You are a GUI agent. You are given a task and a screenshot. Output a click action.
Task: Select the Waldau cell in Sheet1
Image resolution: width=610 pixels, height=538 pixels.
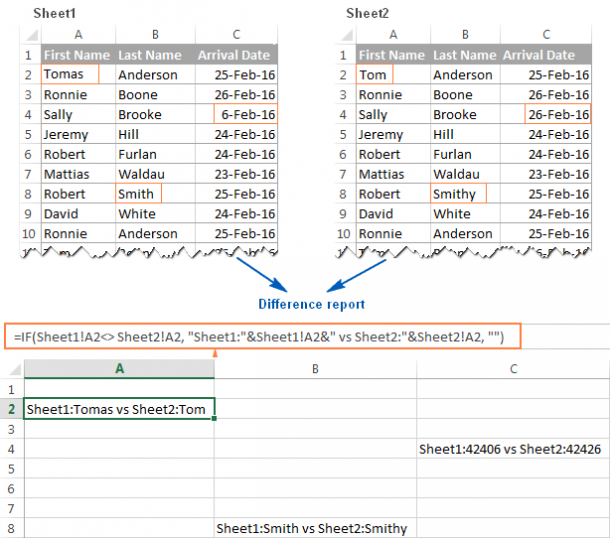(x=154, y=174)
